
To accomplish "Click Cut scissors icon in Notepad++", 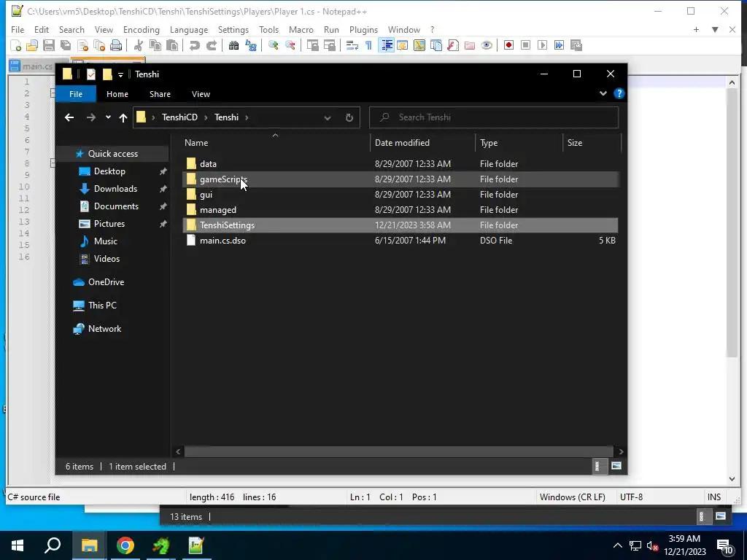I will tap(138, 45).
